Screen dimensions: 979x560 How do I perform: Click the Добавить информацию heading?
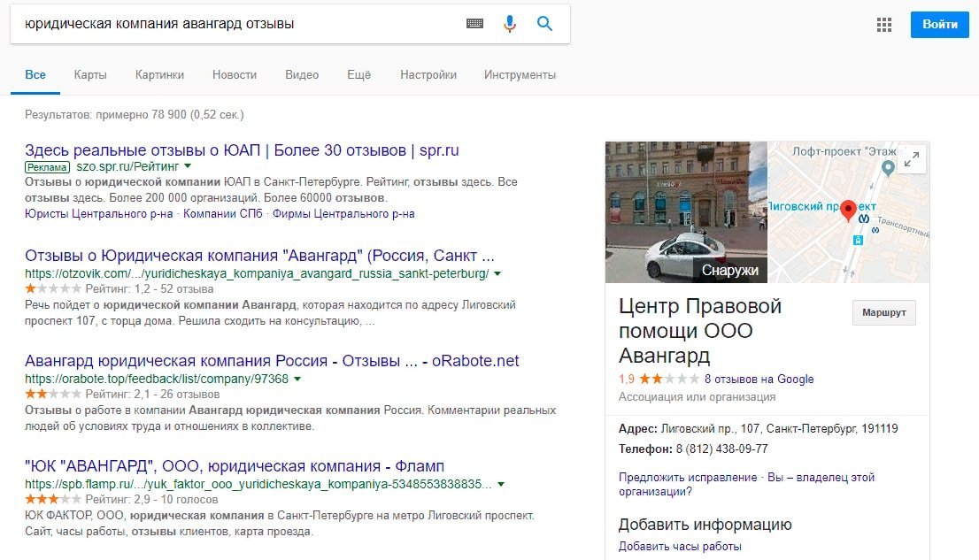pyautogui.click(x=705, y=525)
